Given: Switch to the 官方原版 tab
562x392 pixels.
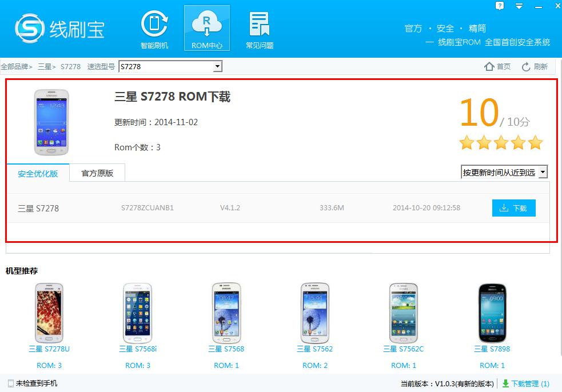Looking at the screenshot, I should [97, 173].
